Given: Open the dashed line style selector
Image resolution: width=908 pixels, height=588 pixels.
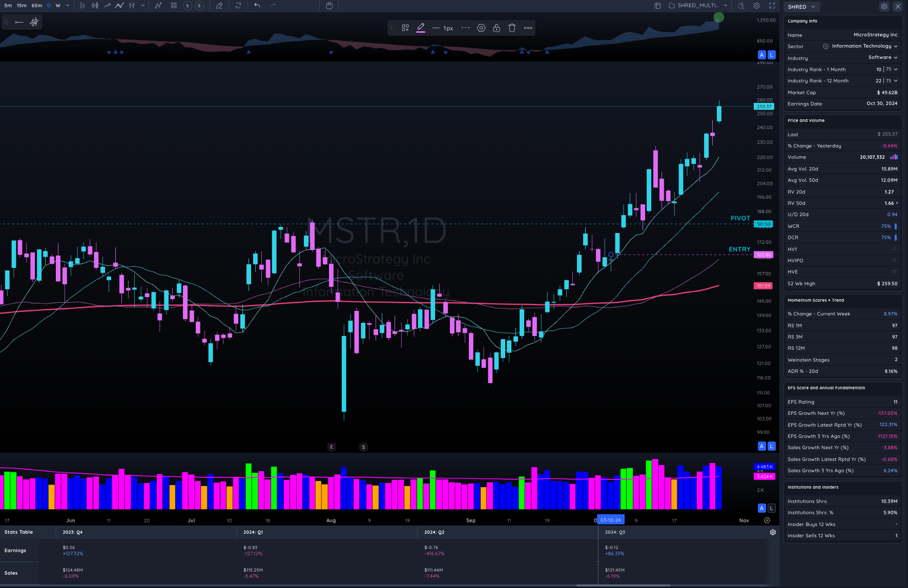Looking at the screenshot, I should [465, 28].
